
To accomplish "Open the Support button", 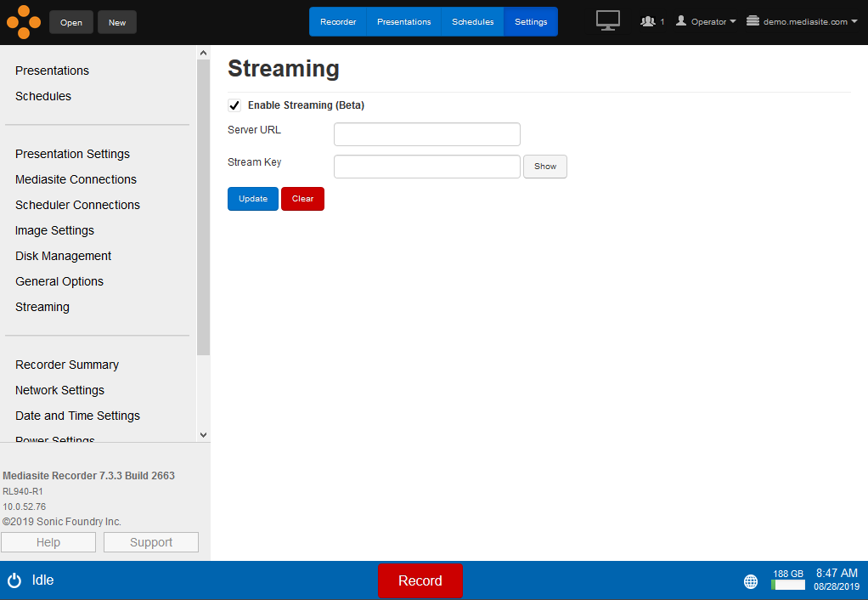I will (x=151, y=542).
